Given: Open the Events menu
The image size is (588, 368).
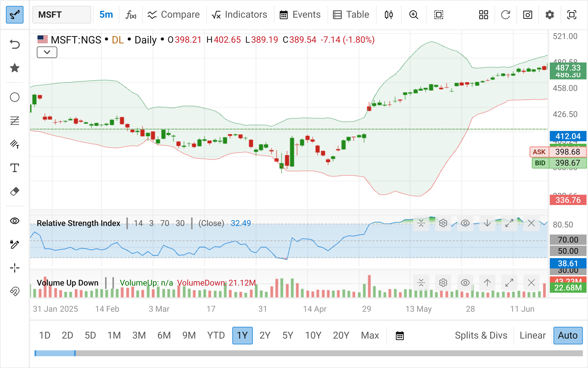Looking at the screenshot, I should (300, 15).
